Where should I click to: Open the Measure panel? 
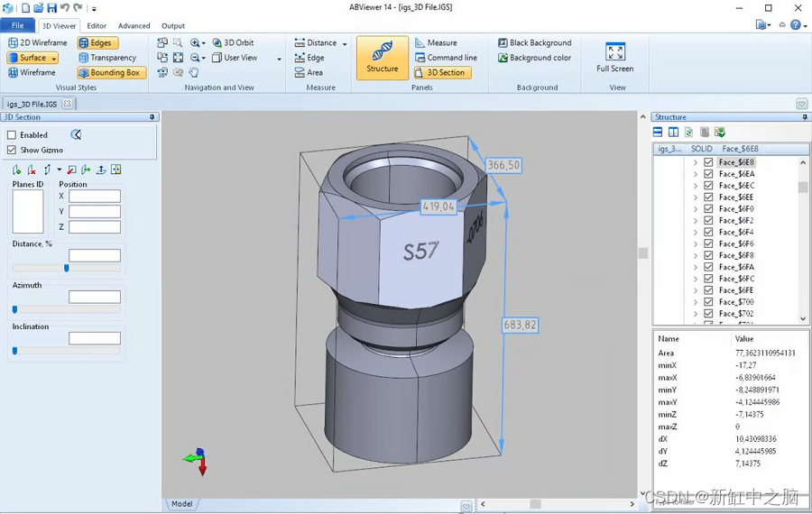[436, 42]
